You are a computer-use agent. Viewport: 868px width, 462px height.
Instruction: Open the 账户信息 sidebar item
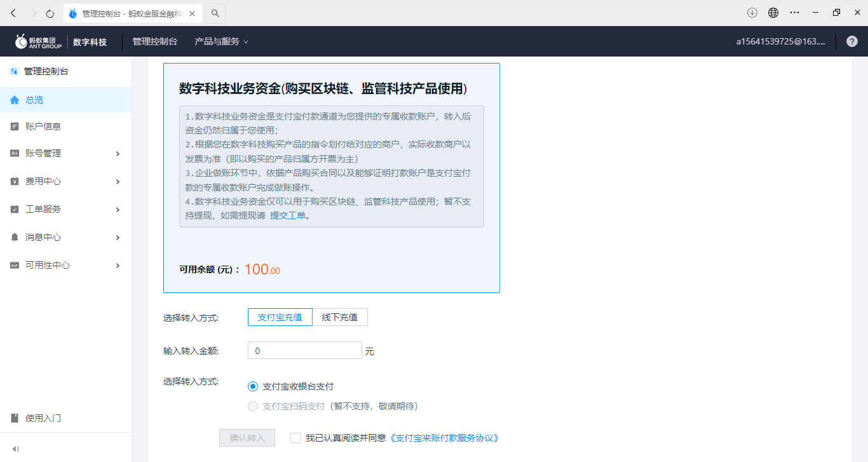66,126
